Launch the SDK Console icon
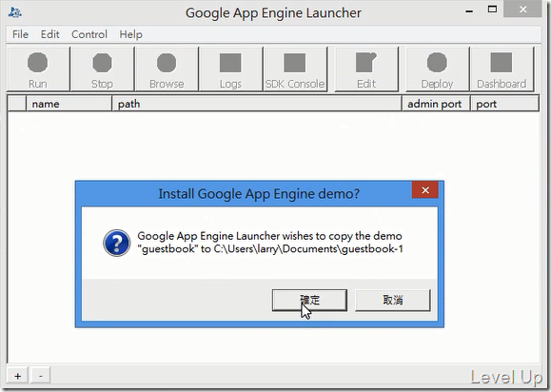 click(x=295, y=69)
